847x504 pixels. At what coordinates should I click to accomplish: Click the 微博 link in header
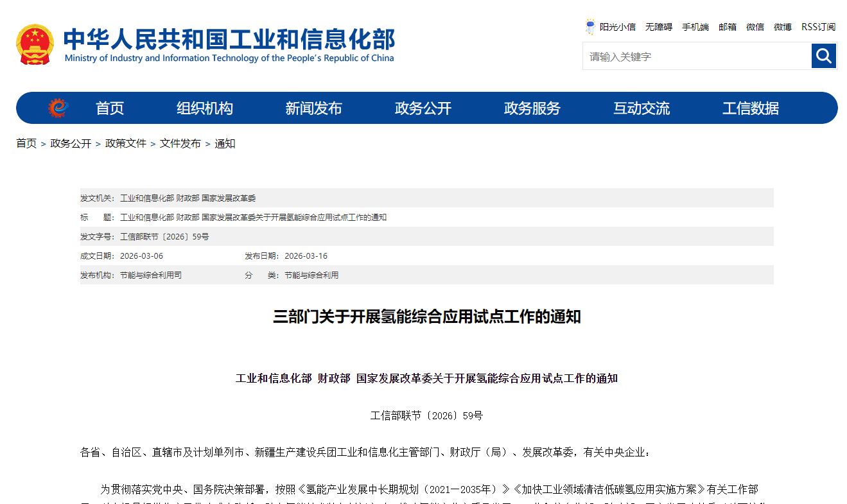pos(783,27)
